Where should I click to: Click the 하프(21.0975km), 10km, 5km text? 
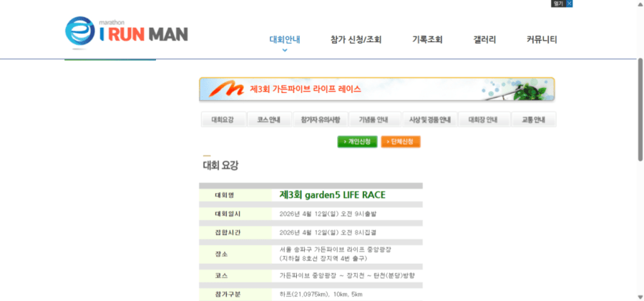click(x=321, y=295)
